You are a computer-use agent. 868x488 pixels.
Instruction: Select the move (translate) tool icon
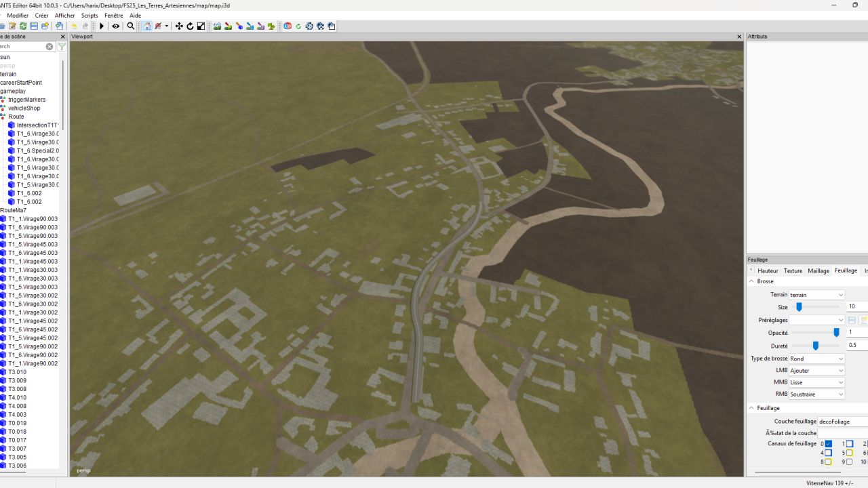(179, 26)
